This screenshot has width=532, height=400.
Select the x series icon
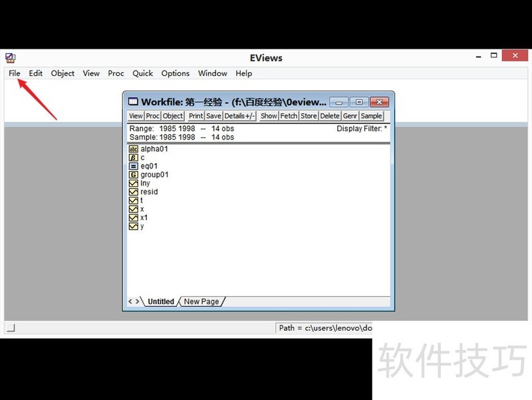(x=134, y=209)
